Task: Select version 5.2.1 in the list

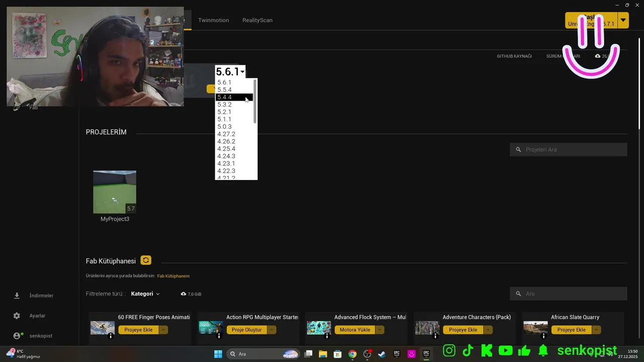Action: [234, 112]
